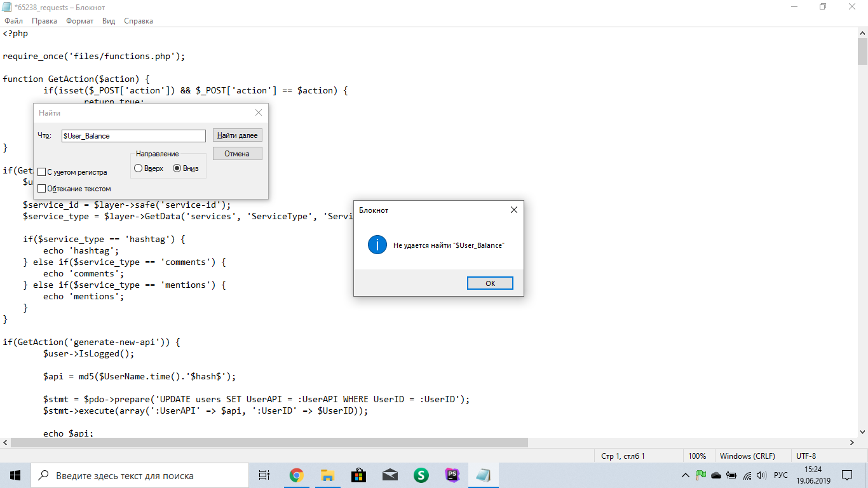Open the "Формат" menu
Image resolution: width=868 pixels, height=488 pixels.
click(79, 21)
